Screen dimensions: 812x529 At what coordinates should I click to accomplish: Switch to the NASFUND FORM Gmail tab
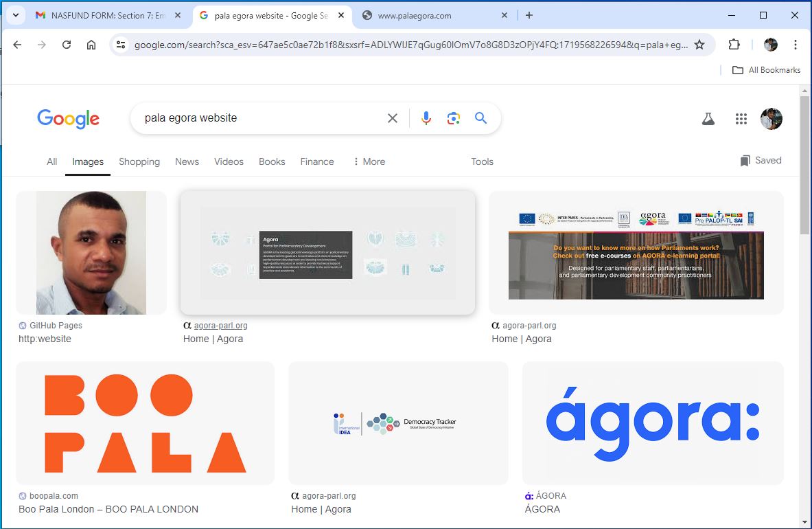click(x=108, y=16)
